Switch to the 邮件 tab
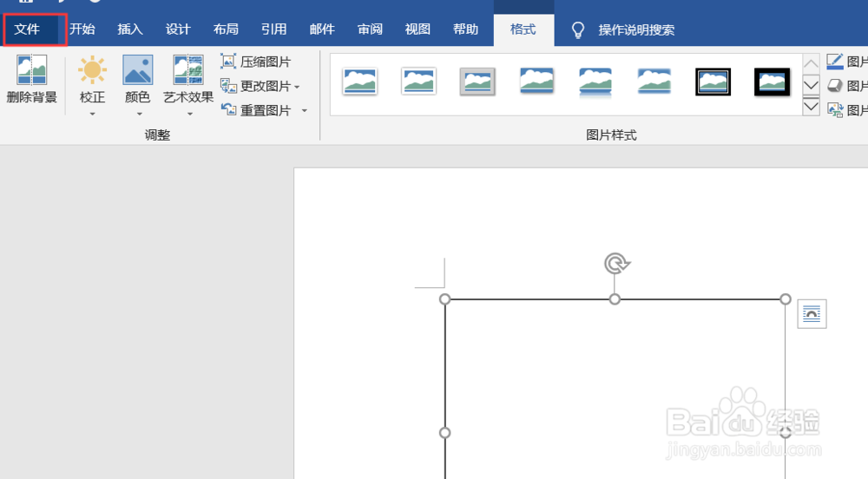The height and width of the screenshot is (479, 868). click(322, 30)
